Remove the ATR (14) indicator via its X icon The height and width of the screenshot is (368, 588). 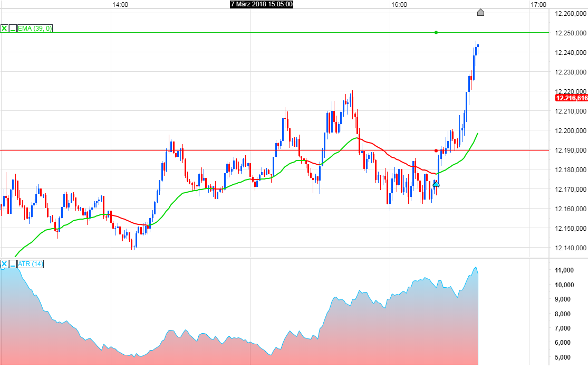click(x=4, y=264)
